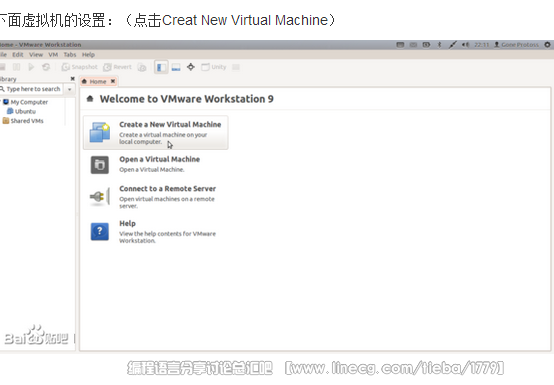
Task: Select My Computer in the library
Action: click(x=25, y=102)
